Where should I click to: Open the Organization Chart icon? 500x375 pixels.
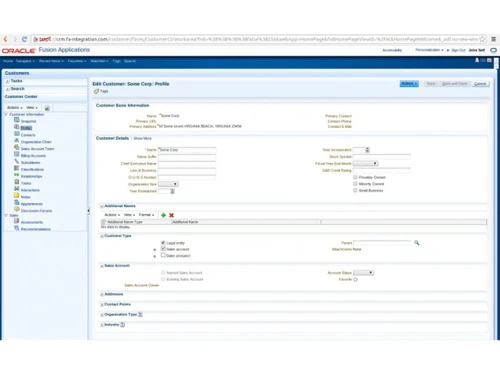point(17,141)
